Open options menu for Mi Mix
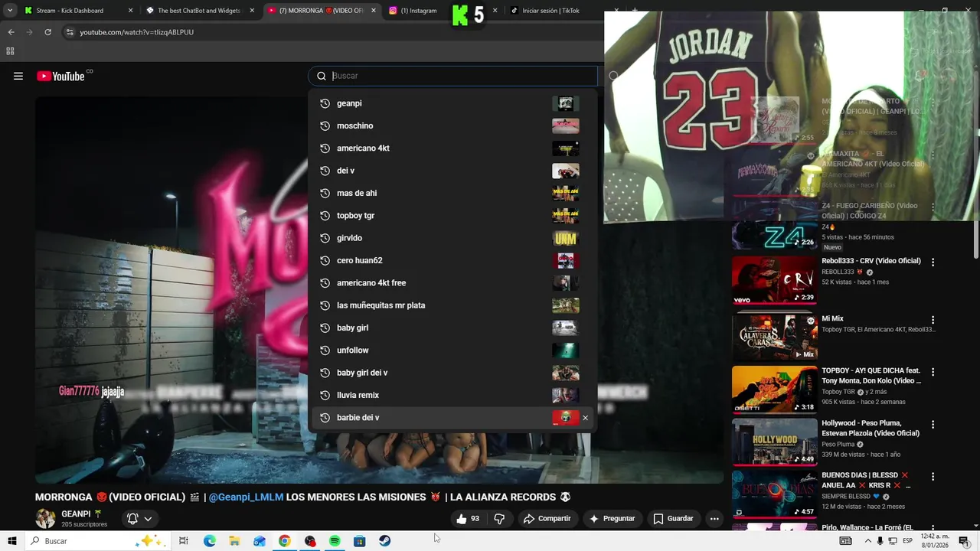The height and width of the screenshot is (551, 980). (933, 320)
